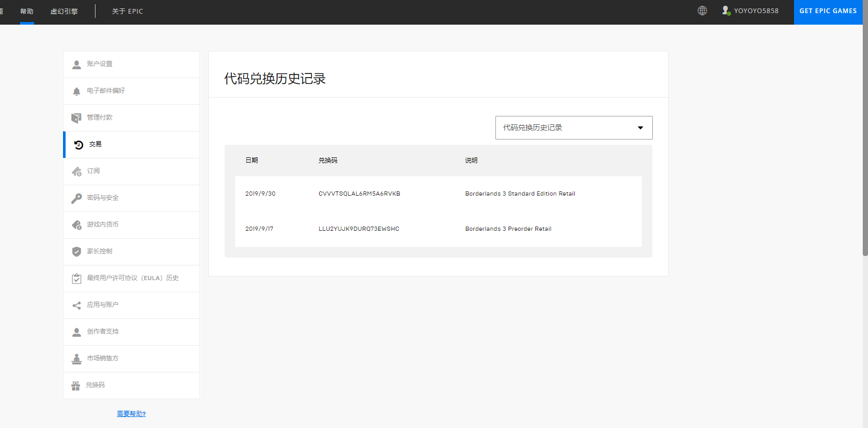Click the 兑换码 column header

click(x=328, y=160)
